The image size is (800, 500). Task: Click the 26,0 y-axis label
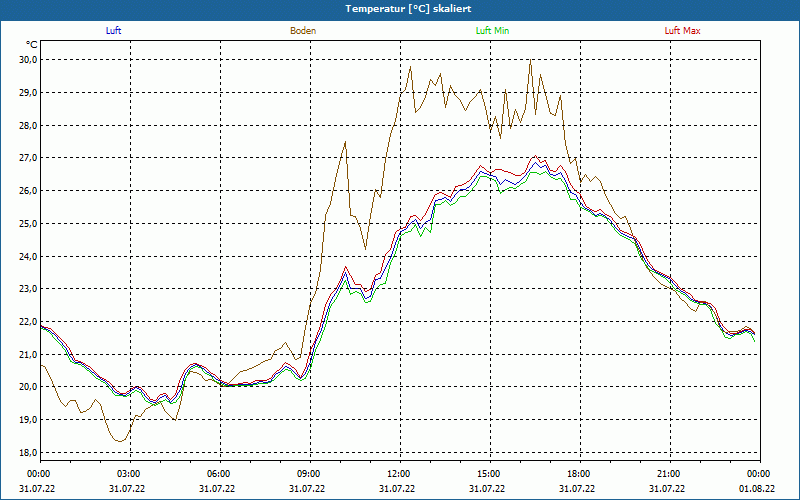pyautogui.click(x=28, y=191)
